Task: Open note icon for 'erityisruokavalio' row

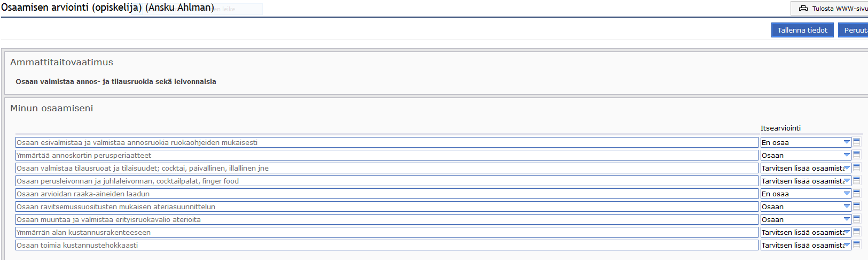Action: point(857,219)
